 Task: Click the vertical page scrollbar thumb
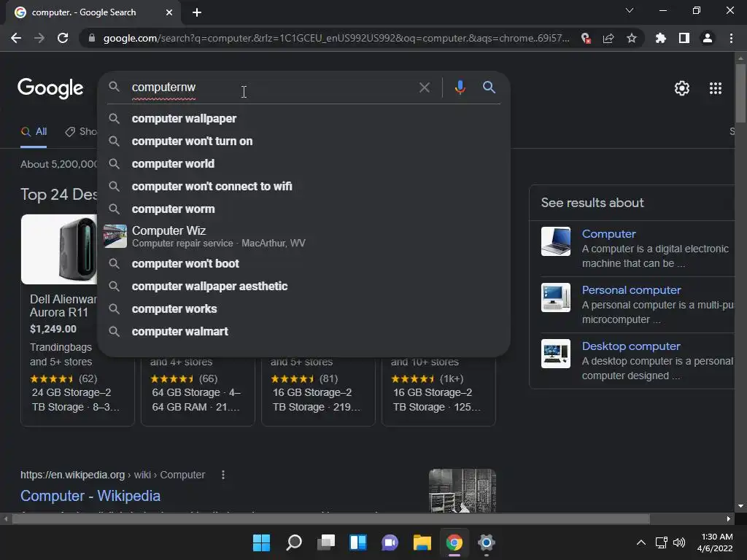click(740, 93)
